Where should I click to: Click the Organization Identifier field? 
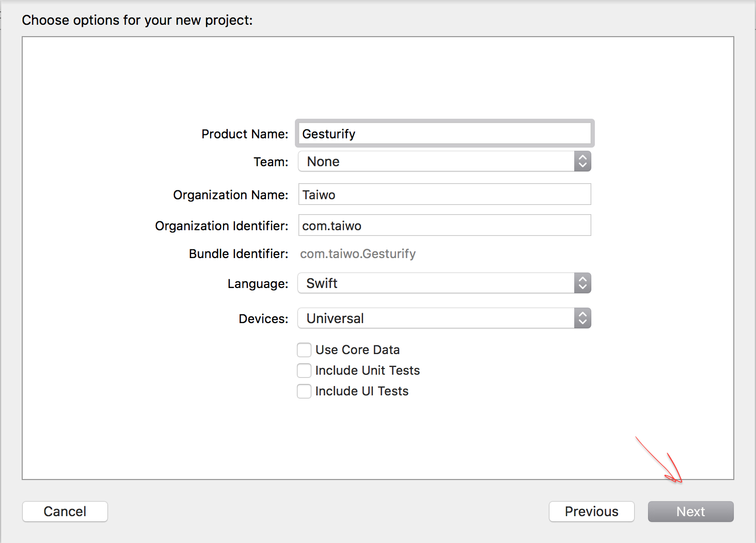coord(444,226)
